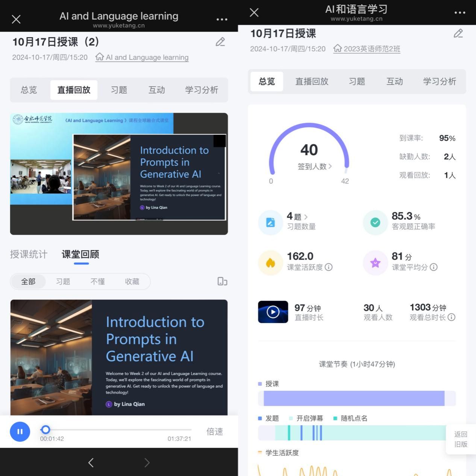This screenshot has height=476, width=476.
Task: Expand the 签到人数 details chevron
Action: [330, 166]
